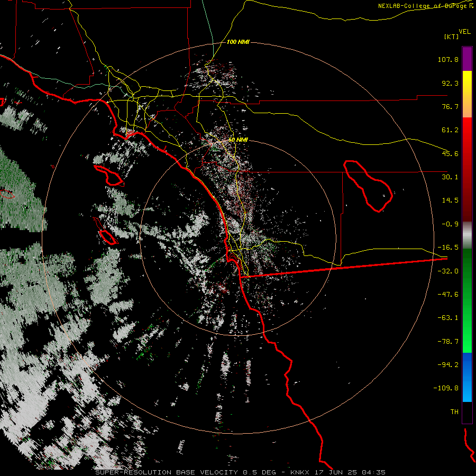Click the 100 NMI range ring label
The width and height of the screenshot is (476, 476).
[x=238, y=42]
